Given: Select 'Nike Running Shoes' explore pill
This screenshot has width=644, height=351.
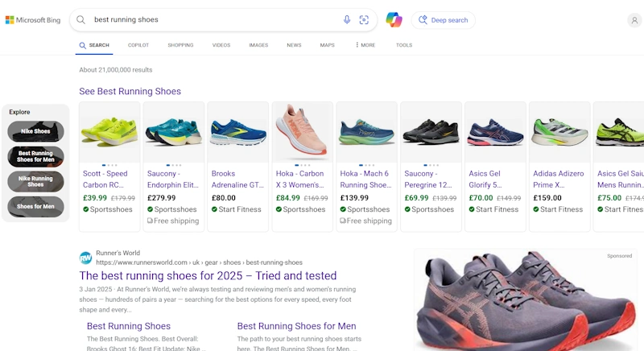Looking at the screenshot, I should click(35, 181).
